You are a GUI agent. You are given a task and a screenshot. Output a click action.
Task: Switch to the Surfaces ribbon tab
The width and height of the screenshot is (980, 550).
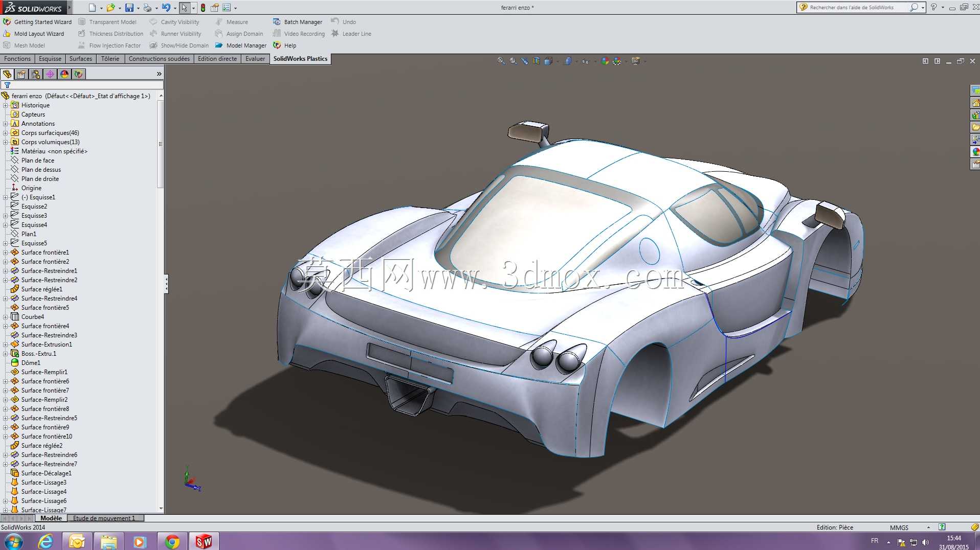[81, 59]
